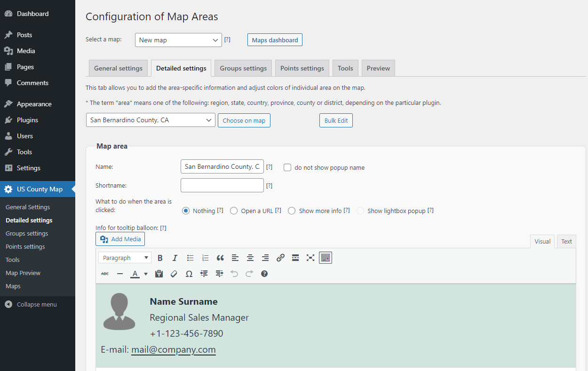Image resolution: width=588 pixels, height=371 pixels.
Task: Click into the Shortname input field
Action: (222, 185)
